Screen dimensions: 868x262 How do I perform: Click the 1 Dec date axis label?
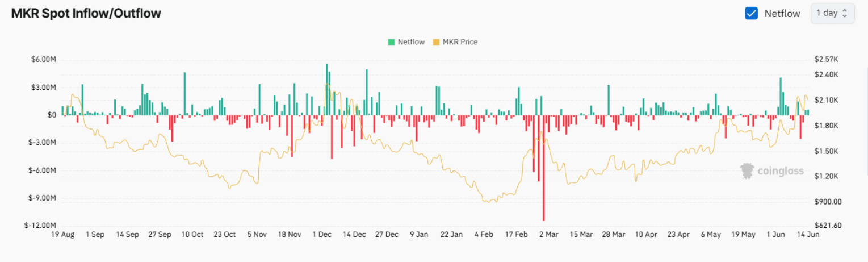[322, 234]
